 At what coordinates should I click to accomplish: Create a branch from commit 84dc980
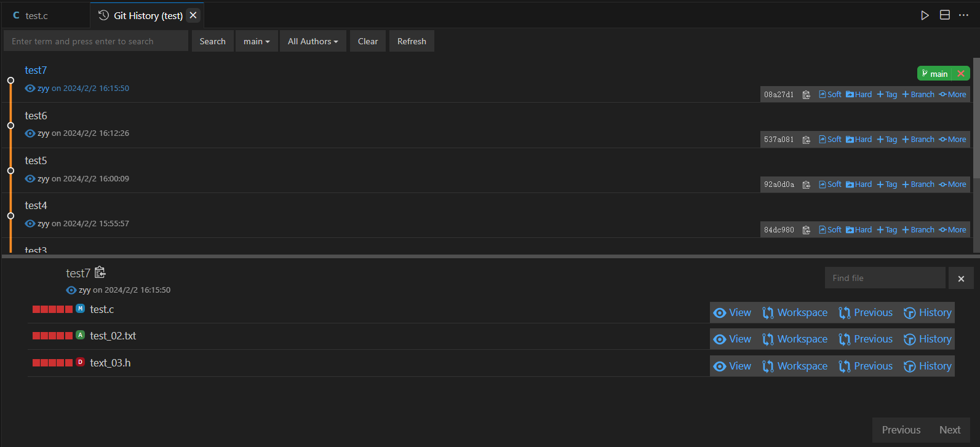coord(918,230)
